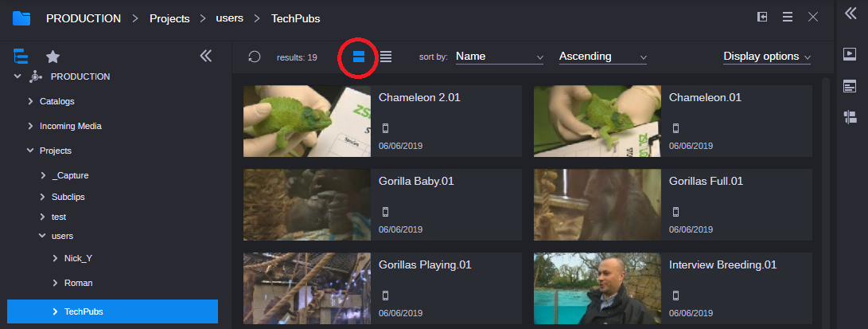This screenshot has width=868, height=329.
Task: Open the media player panel icon
Action: click(850, 54)
